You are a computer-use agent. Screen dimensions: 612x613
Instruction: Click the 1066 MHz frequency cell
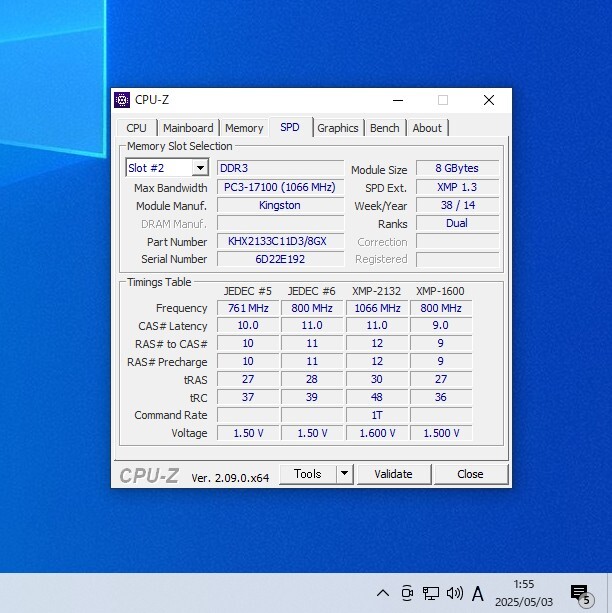click(x=377, y=308)
